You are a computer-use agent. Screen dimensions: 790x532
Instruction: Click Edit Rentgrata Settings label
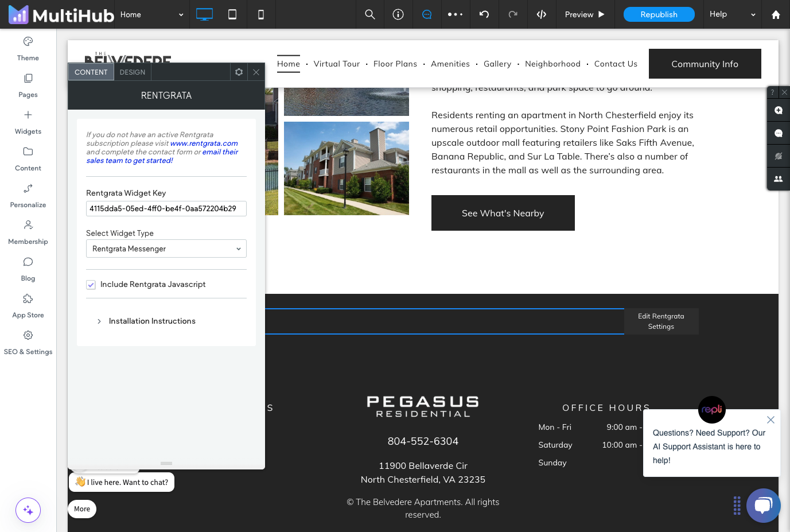[x=661, y=321]
